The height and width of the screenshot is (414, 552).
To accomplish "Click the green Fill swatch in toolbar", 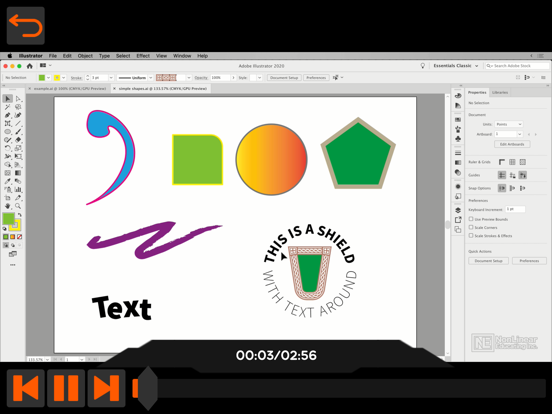I will pos(8,219).
